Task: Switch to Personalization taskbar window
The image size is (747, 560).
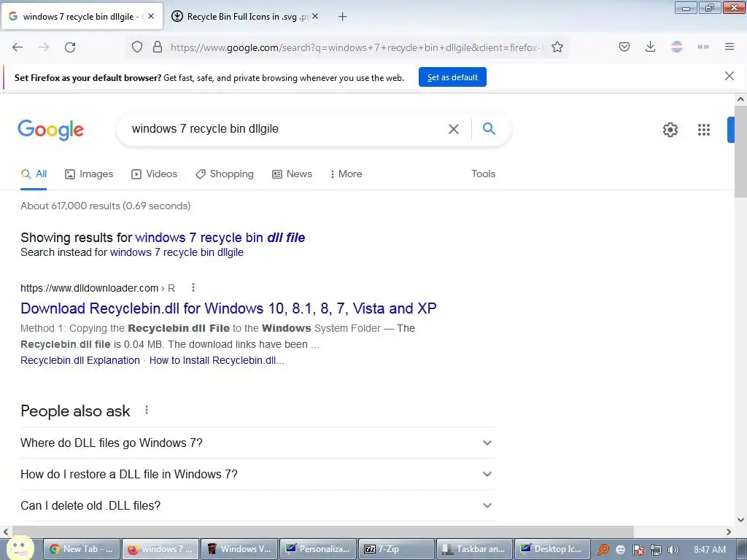Action: [x=318, y=549]
